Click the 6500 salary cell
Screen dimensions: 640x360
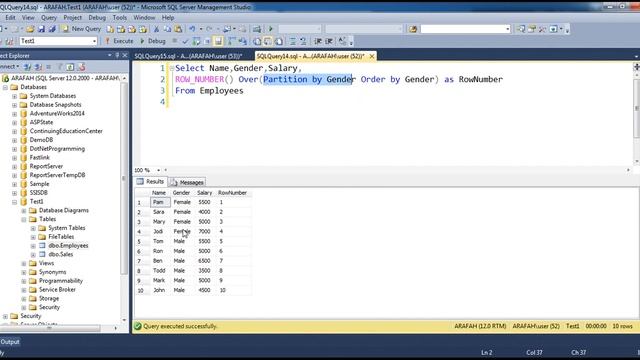tap(204, 261)
